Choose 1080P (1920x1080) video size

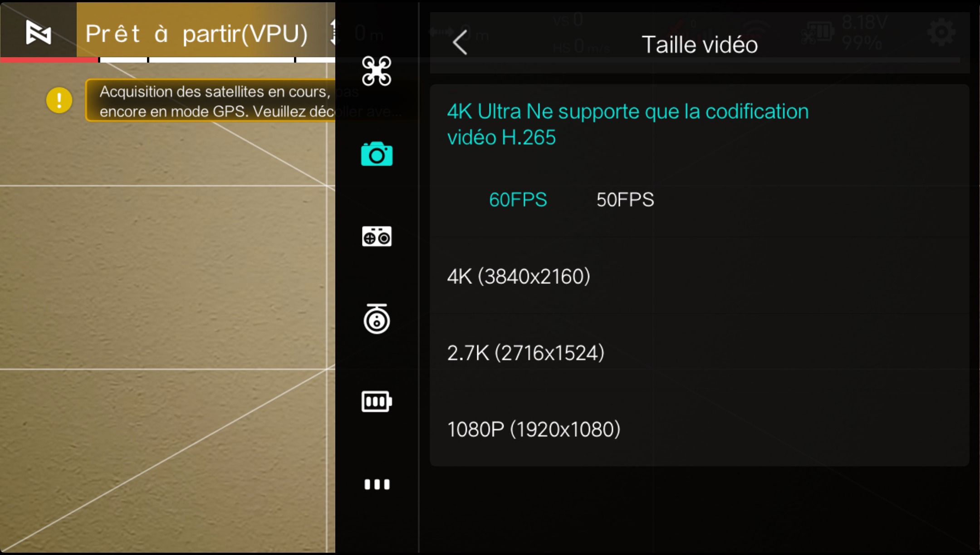coord(699,429)
